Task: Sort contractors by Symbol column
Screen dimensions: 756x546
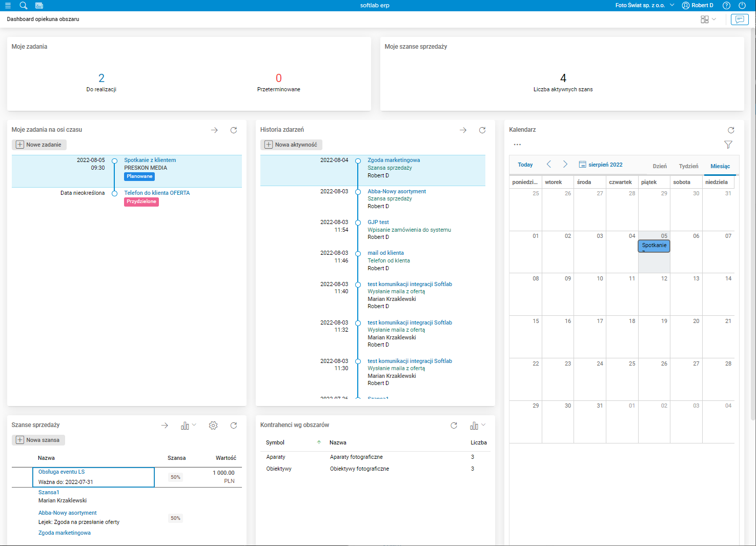Action: click(x=275, y=442)
